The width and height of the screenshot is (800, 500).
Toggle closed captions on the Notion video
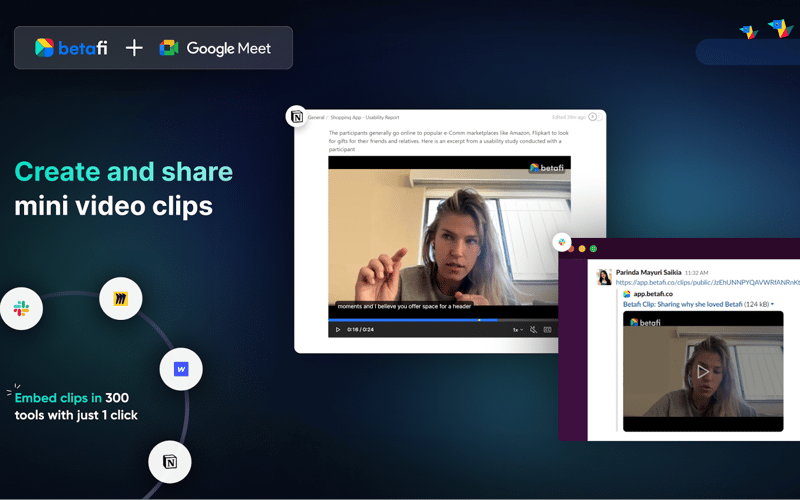tap(547, 330)
